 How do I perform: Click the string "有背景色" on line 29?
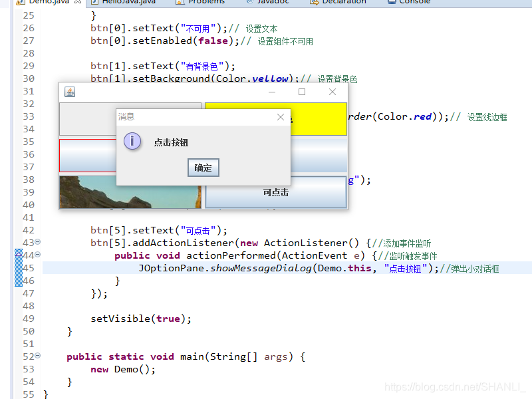202,66
